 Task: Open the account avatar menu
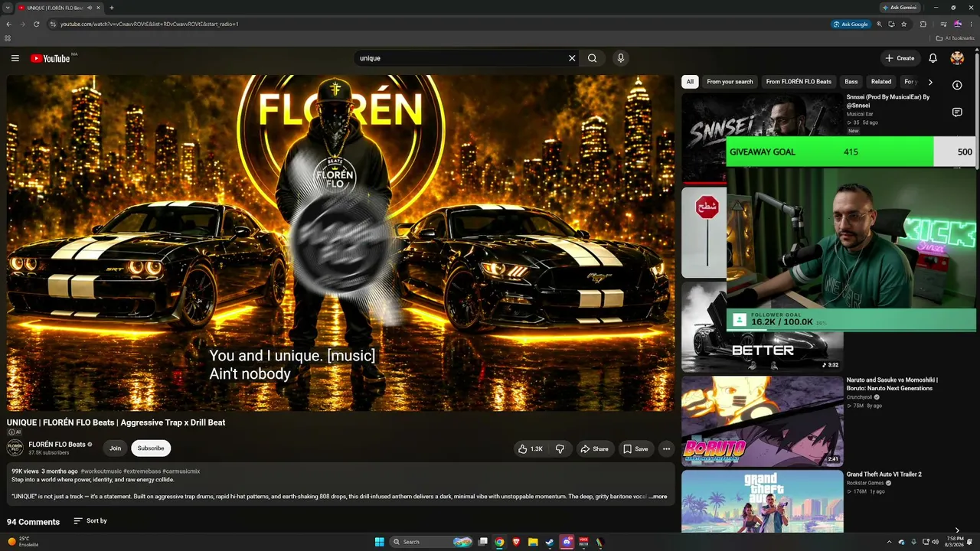[957, 58]
